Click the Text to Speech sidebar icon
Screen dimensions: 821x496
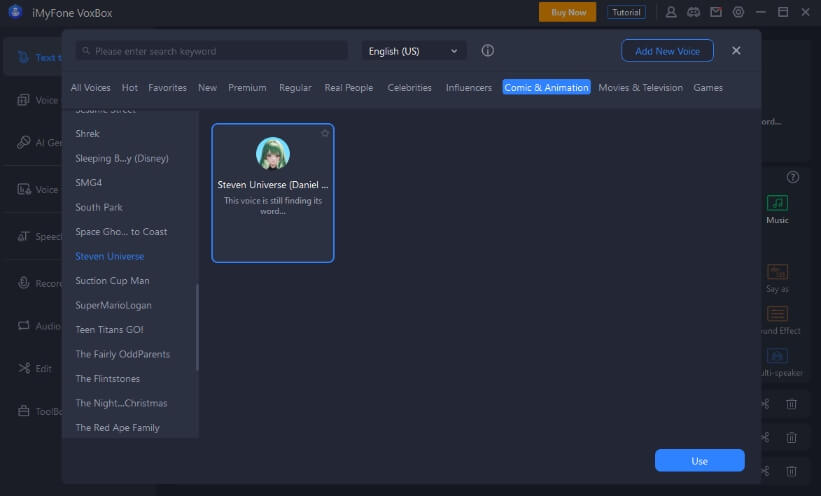(23, 57)
